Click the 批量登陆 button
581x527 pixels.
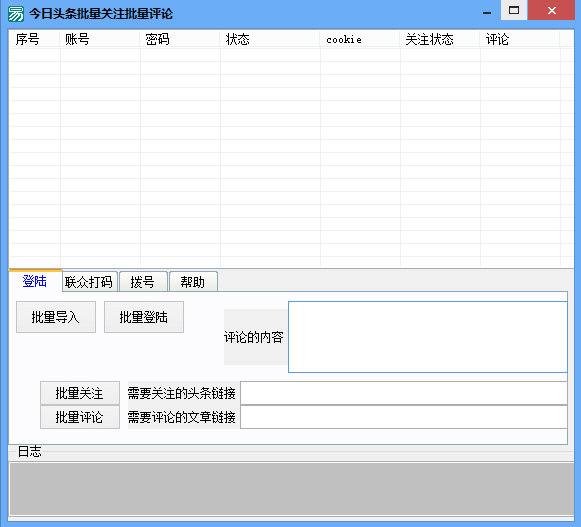click(x=144, y=317)
